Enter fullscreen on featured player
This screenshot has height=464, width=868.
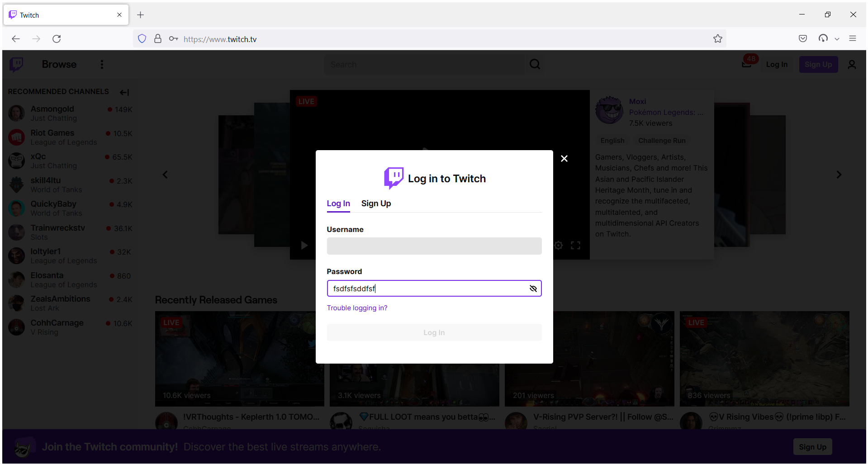pos(575,245)
